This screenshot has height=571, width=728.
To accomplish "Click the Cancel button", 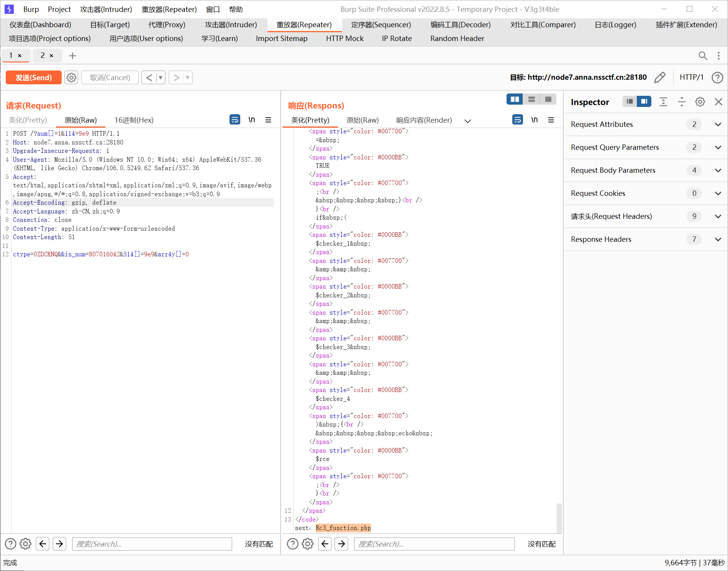I will [x=110, y=78].
